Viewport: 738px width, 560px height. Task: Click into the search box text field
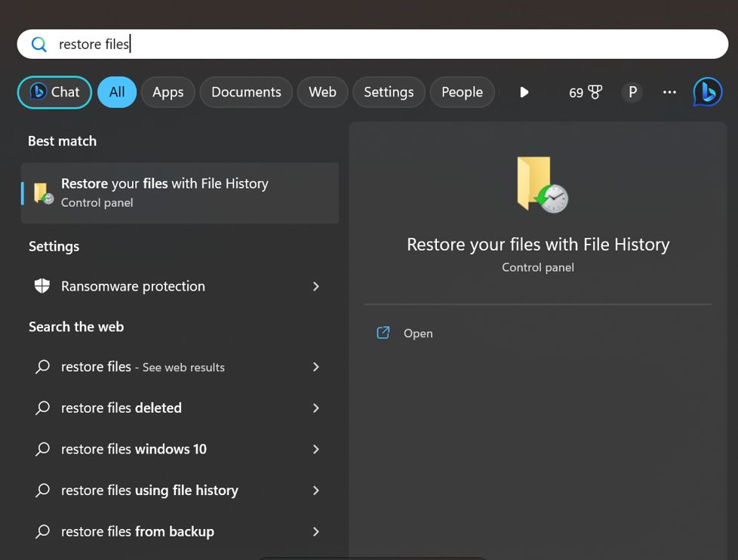point(377,45)
